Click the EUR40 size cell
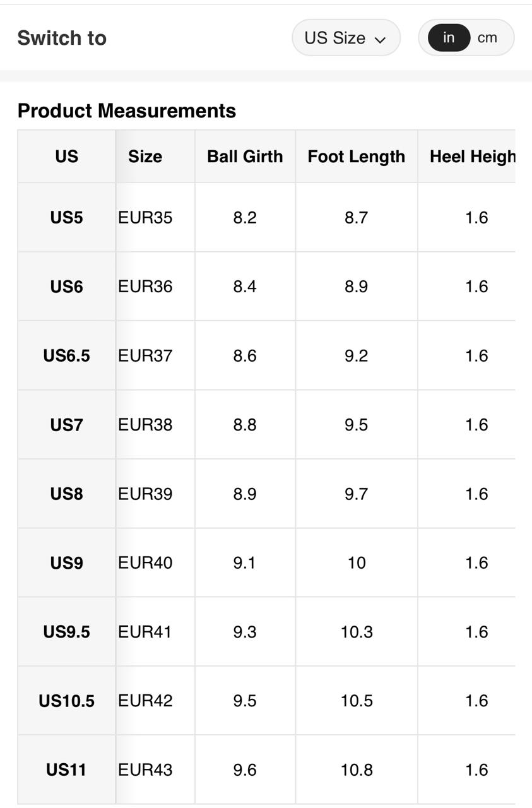The height and width of the screenshot is (808, 532). (x=145, y=562)
